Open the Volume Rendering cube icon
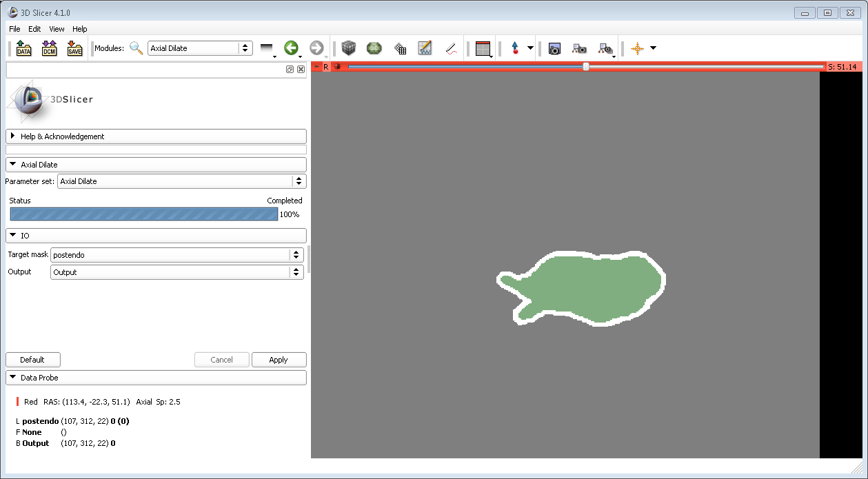Viewport: 868px width, 479px height. [x=350, y=48]
